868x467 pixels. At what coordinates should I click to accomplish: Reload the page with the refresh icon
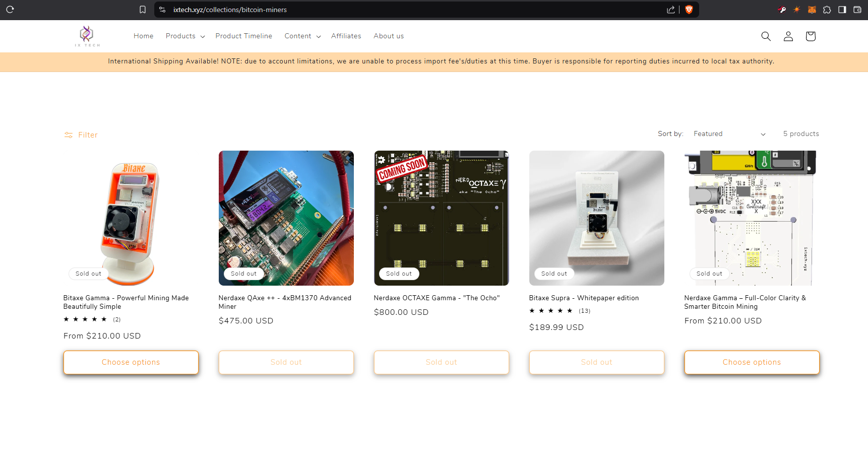pos(10,10)
